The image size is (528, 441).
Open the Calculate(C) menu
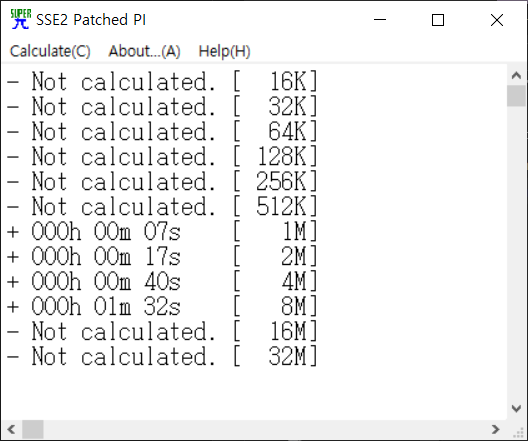click(x=50, y=51)
